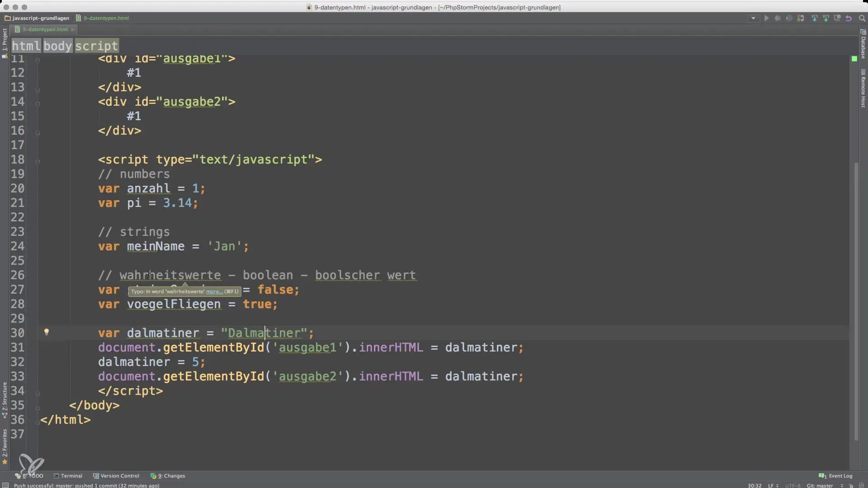
Task: Click the VCS update (blue arrow) icon
Action: (815, 19)
